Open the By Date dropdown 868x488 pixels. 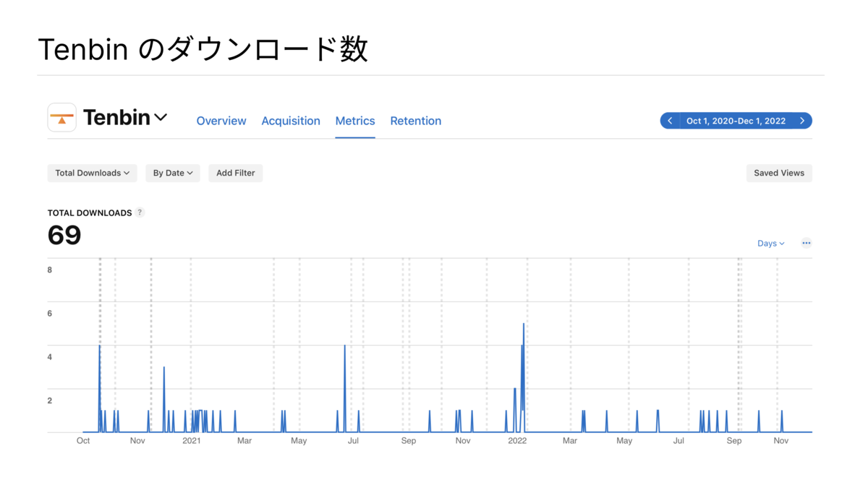[173, 173]
